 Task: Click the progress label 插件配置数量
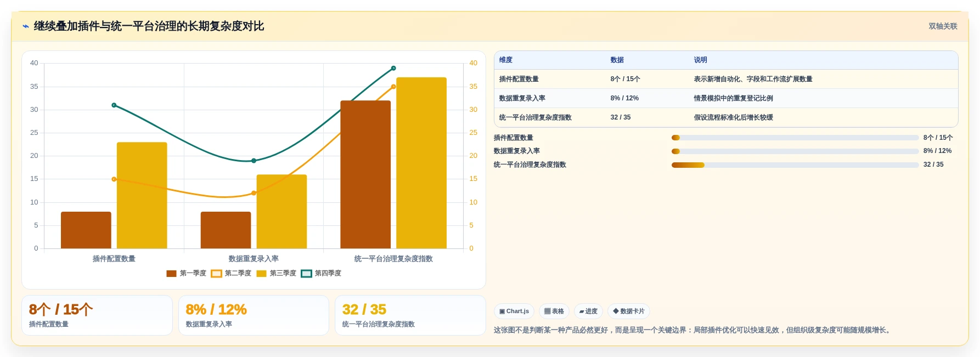(514, 138)
